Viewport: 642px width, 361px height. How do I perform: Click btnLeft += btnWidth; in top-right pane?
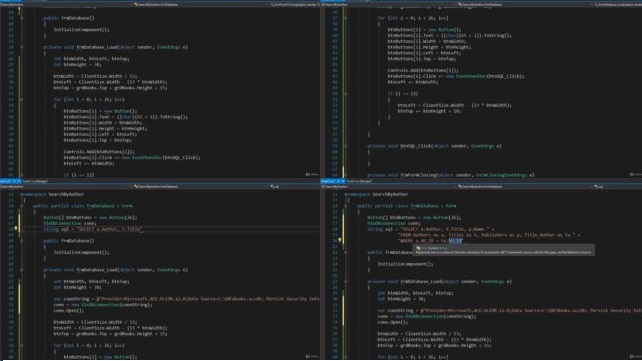click(x=413, y=82)
